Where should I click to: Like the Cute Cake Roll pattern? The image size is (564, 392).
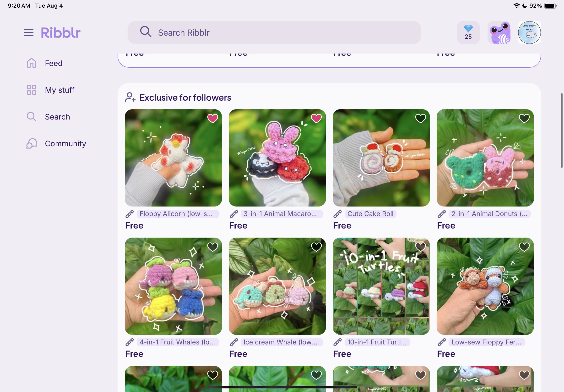point(420,118)
